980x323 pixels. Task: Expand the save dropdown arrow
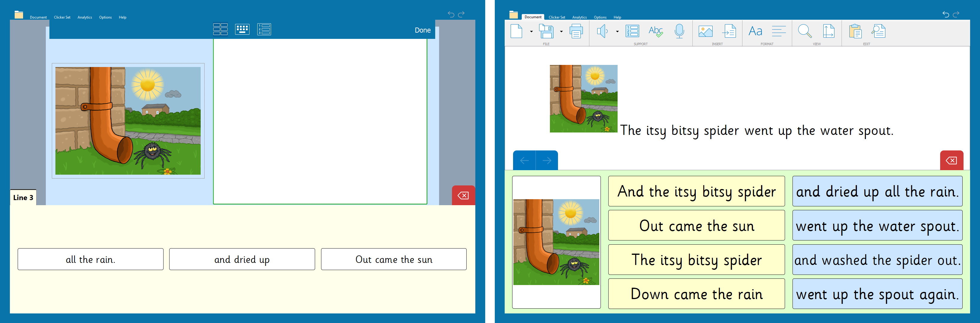click(561, 31)
